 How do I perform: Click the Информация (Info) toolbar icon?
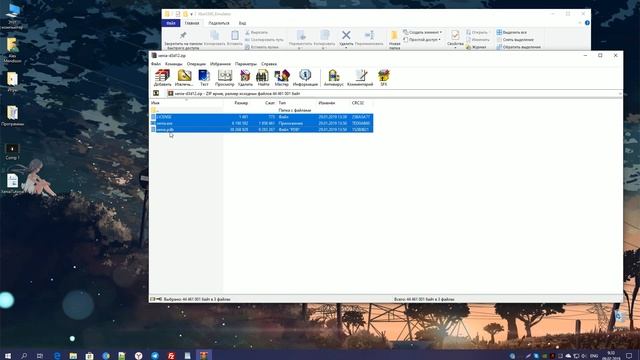305,77
